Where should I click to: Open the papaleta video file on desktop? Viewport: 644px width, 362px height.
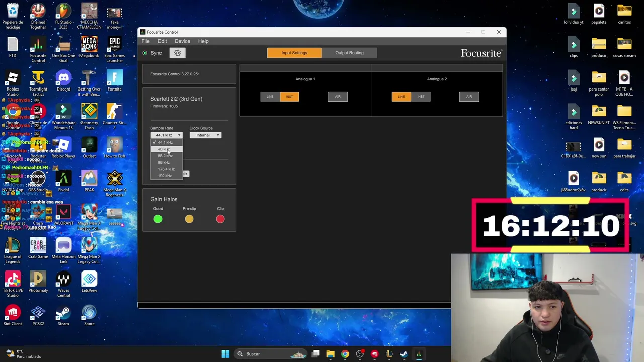pyautogui.click(x=599, y=14)
